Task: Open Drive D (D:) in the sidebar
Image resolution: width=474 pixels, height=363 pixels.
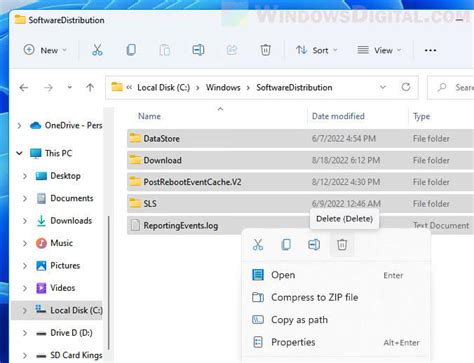Action: coord(64,333)
